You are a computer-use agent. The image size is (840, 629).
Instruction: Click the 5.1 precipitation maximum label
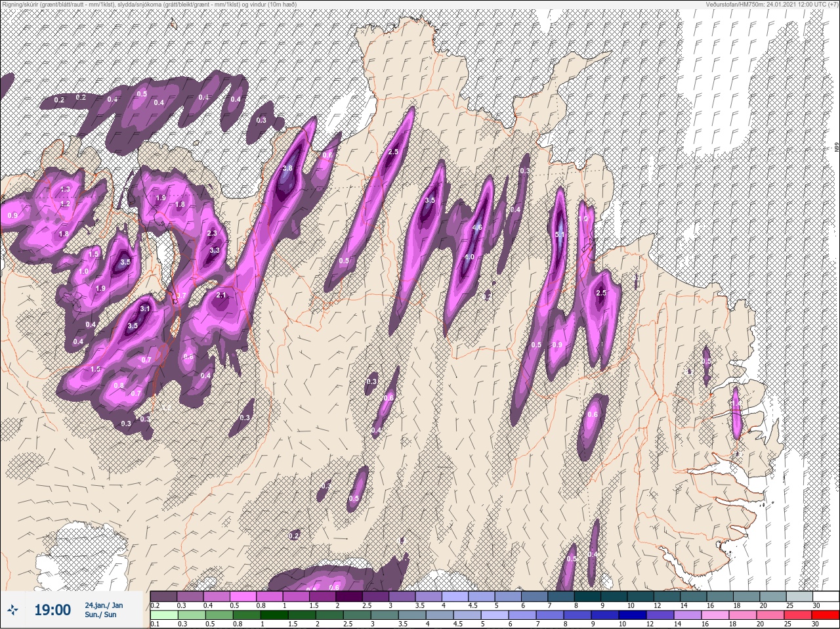click(559, 234)
